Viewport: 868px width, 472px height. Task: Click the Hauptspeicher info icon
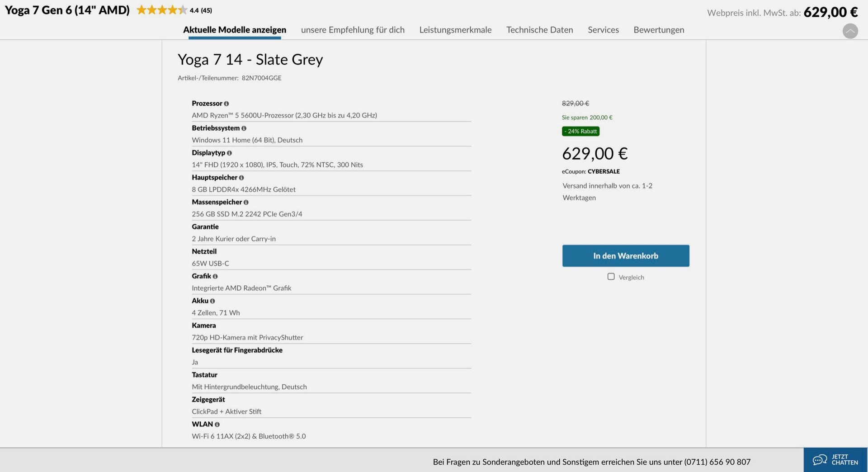(241, 178)
